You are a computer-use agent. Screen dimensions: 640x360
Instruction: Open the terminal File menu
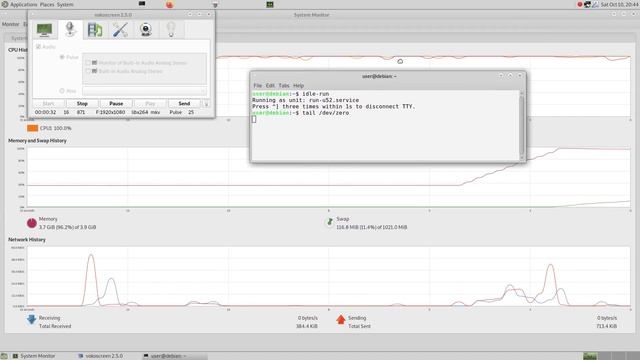pos(258,85)
